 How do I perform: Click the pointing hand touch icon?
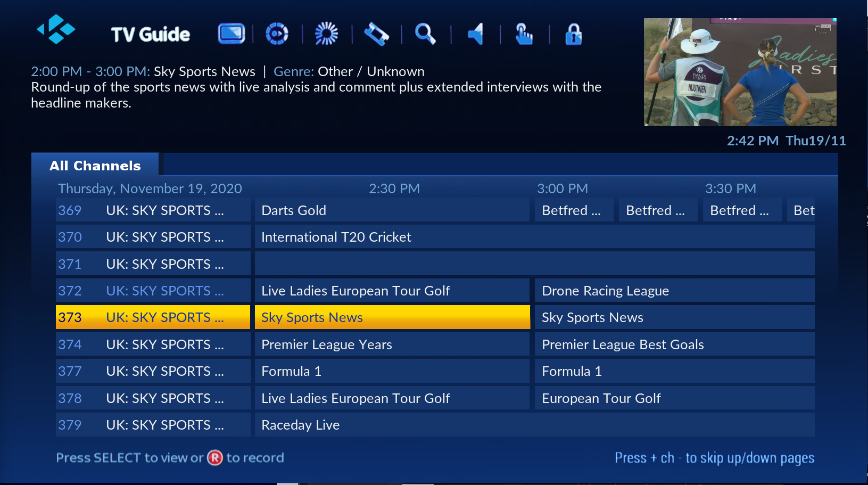524,34
